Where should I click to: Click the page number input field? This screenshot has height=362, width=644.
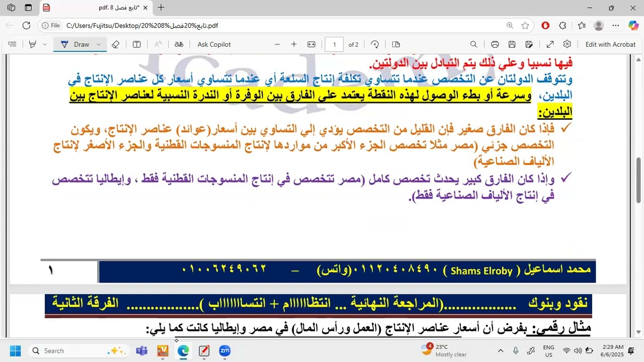[x=334, y=44]
